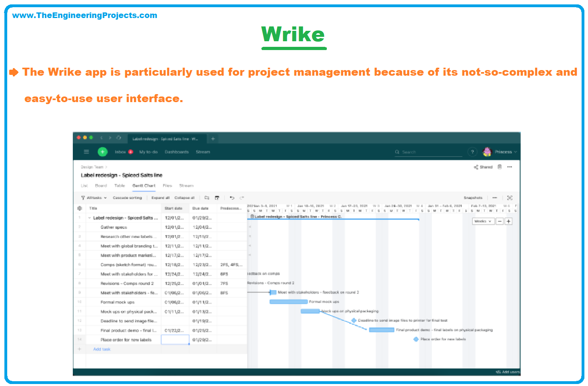
Task: Select the Label redesign browser tab
Action: (167, 139)
